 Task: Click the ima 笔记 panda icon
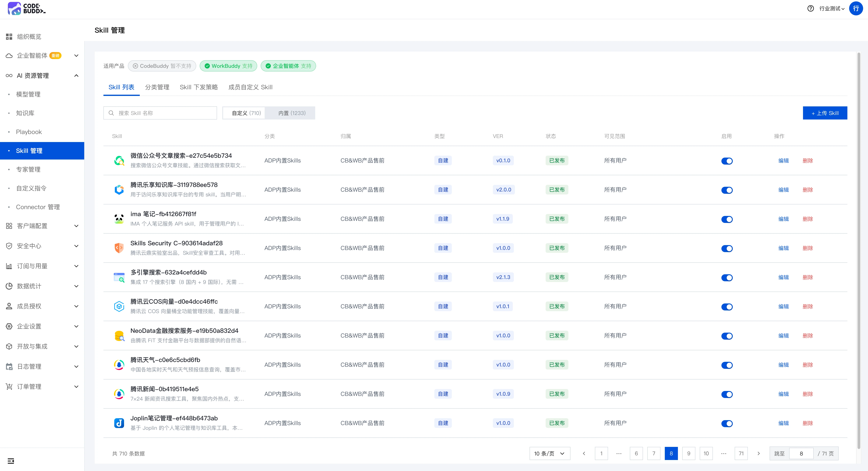point(119,219)
